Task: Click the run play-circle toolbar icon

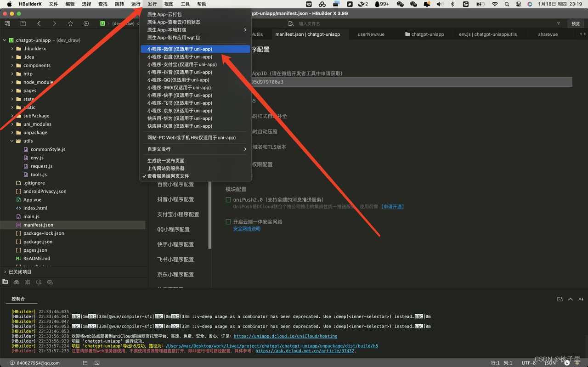Action: click(86, 23)
